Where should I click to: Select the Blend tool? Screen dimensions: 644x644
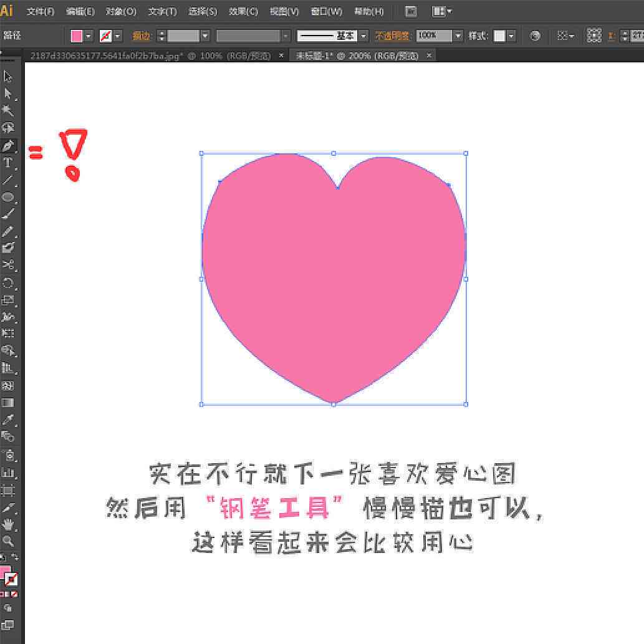click(8, 436)
